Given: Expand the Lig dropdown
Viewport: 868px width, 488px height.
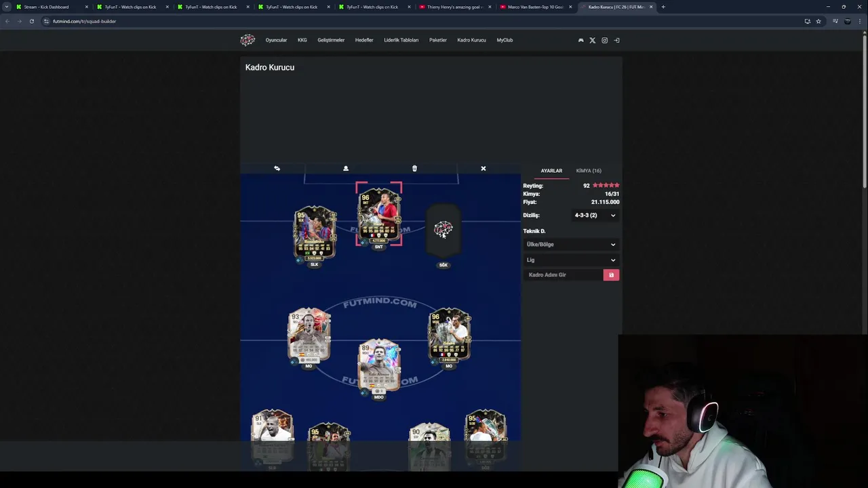Looking at the screenshot, I should point(571,260).
